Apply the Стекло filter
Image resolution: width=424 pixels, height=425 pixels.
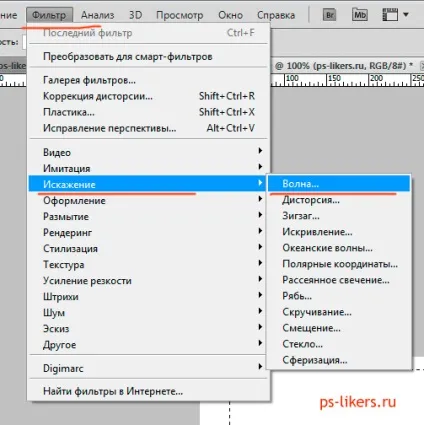tap(339, 344)
